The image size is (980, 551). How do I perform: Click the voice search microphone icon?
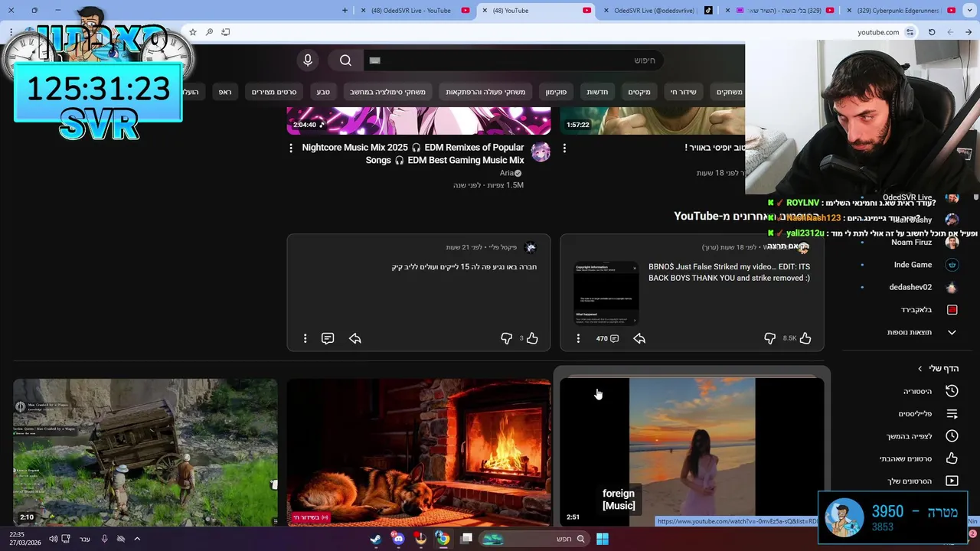(308, 60)
